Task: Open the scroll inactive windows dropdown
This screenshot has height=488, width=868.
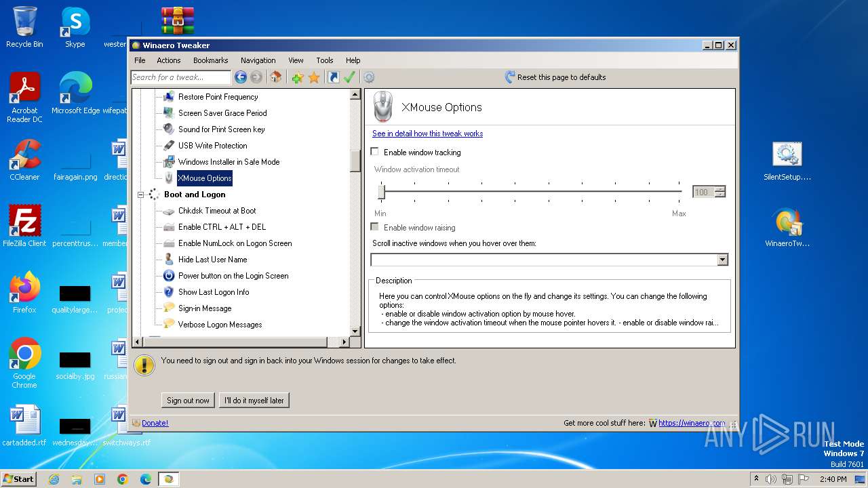Action: point(722,260)
